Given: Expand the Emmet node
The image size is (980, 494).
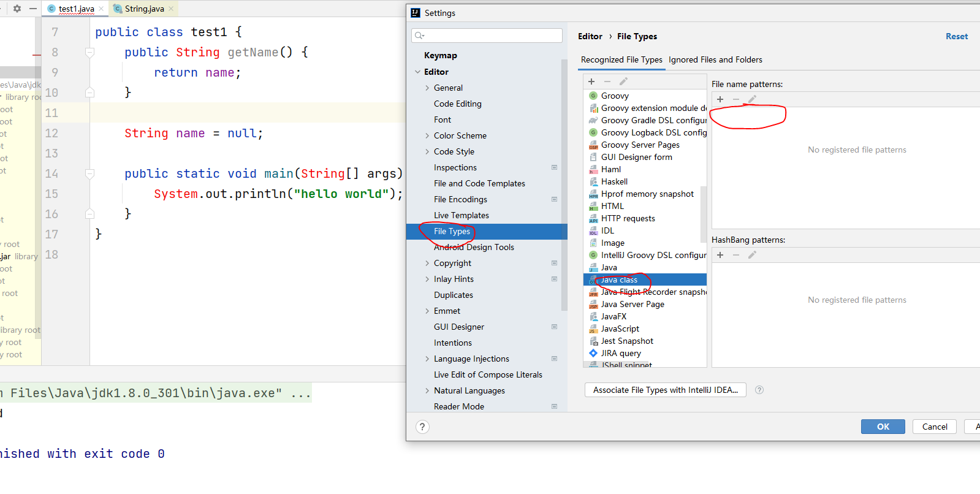Looking at the screenshot, I should (x=427, y=311).
